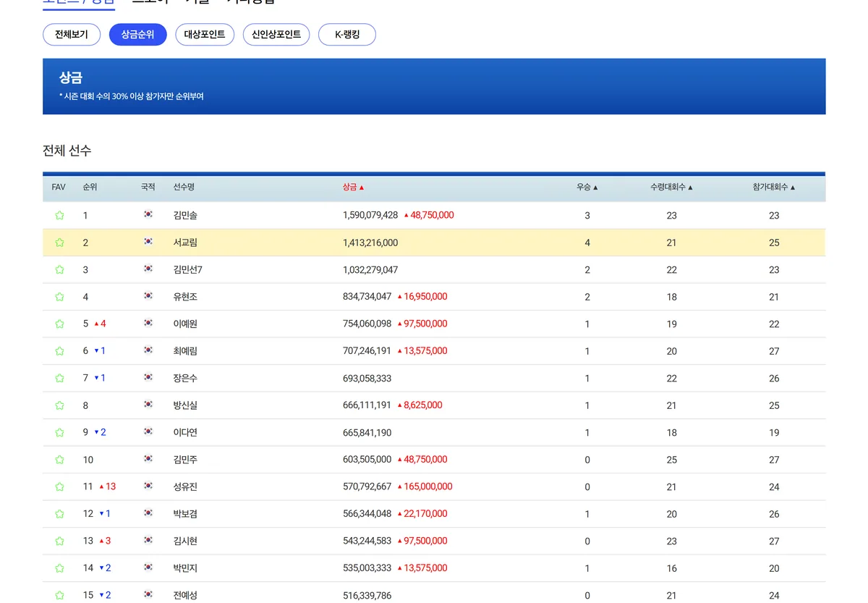This screenshot has width=868, height=603.
Task: Select player name 유현조
Action: 185,297
